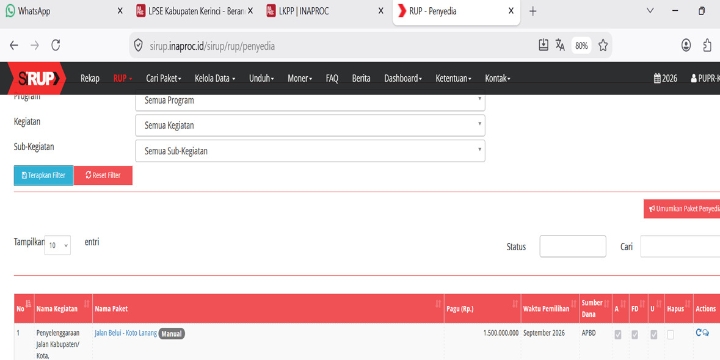Screen dimensions: 720x360
Task: Open the extensions puzzle icon
Action: [x=707, y=45]
